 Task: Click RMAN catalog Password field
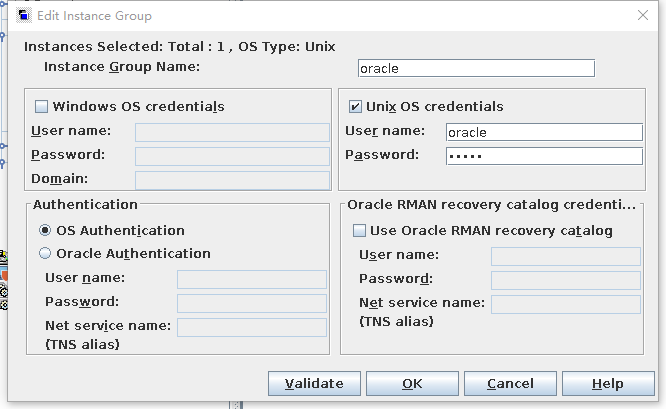click(x=565, y=280)
